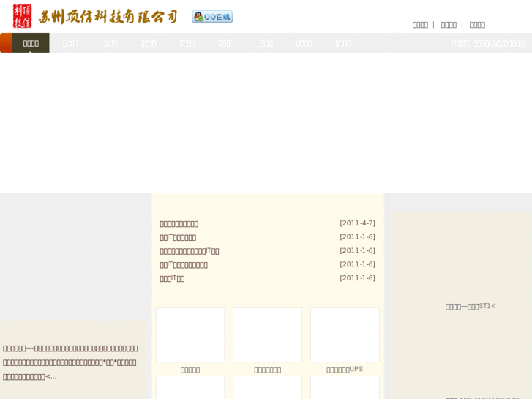Open the product caption ending with UPS

tap(345, 370)
